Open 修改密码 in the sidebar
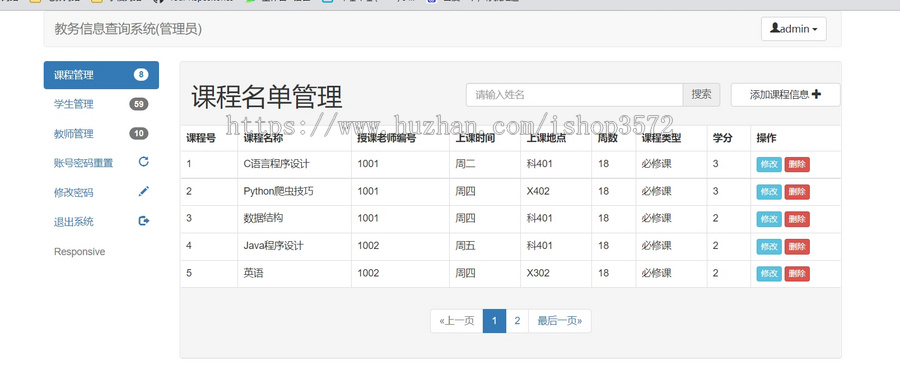900x383 pixels. tap(101, 192)
